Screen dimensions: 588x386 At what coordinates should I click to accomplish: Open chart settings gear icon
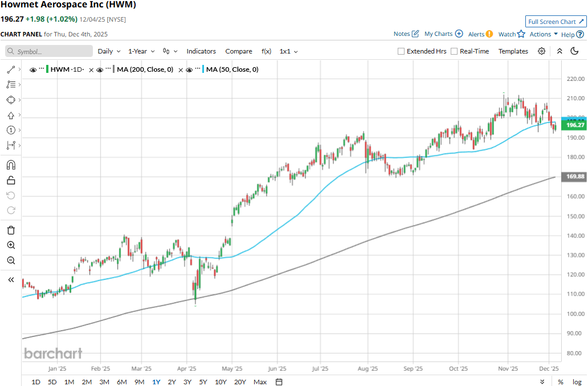[x=541, y=51]
